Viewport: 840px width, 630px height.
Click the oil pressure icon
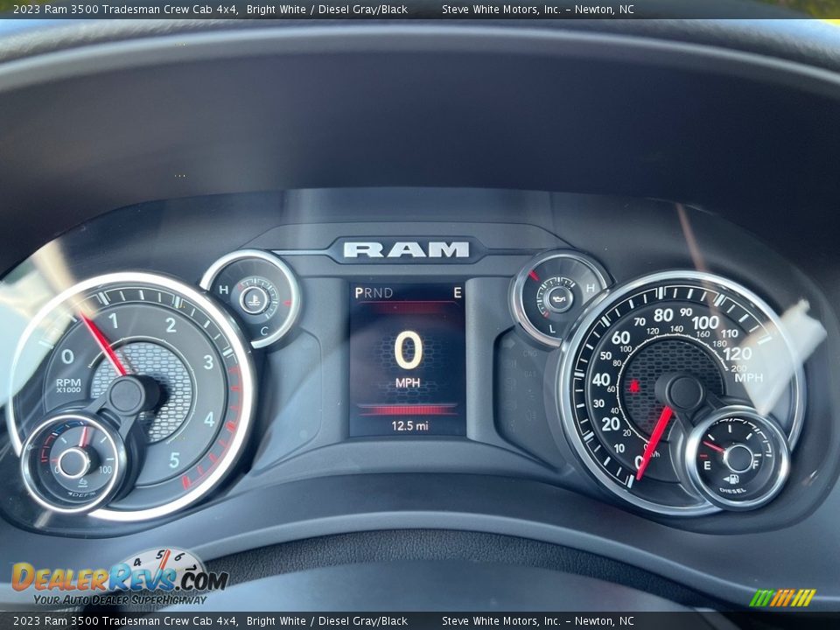point(559,297)
